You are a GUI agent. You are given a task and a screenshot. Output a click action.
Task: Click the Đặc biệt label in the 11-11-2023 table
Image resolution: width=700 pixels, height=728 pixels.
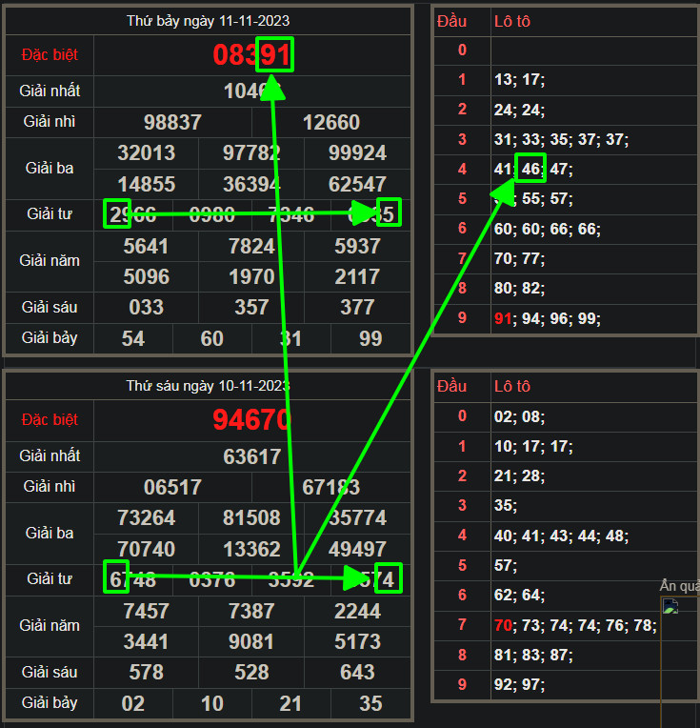coord(49,55)
